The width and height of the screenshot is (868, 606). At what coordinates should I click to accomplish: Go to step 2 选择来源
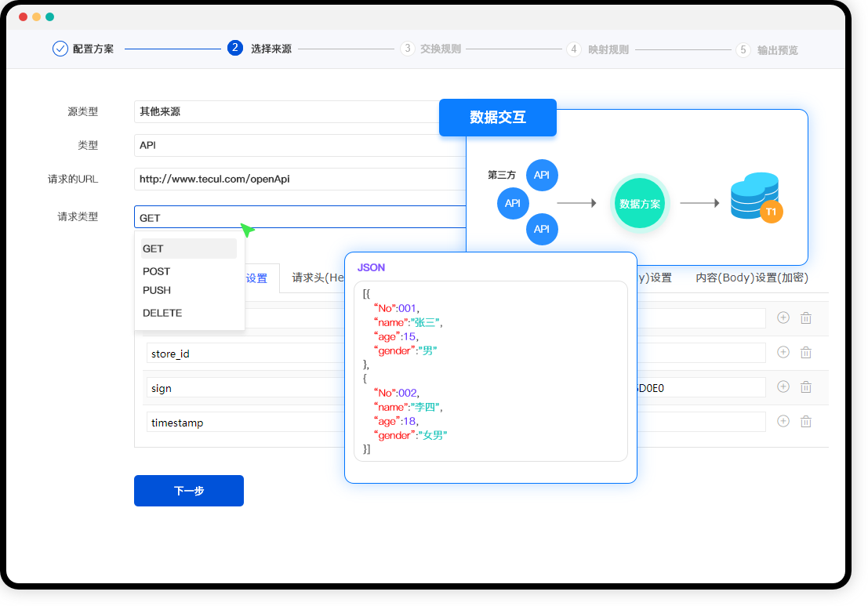(260, 49)
